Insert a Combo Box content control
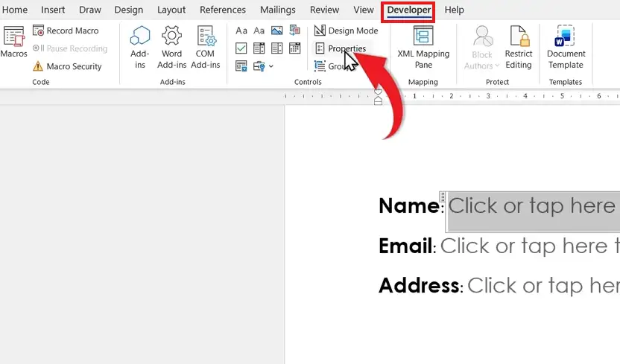The width and height of the screenshot is (620, 364). tap(259, 48)
